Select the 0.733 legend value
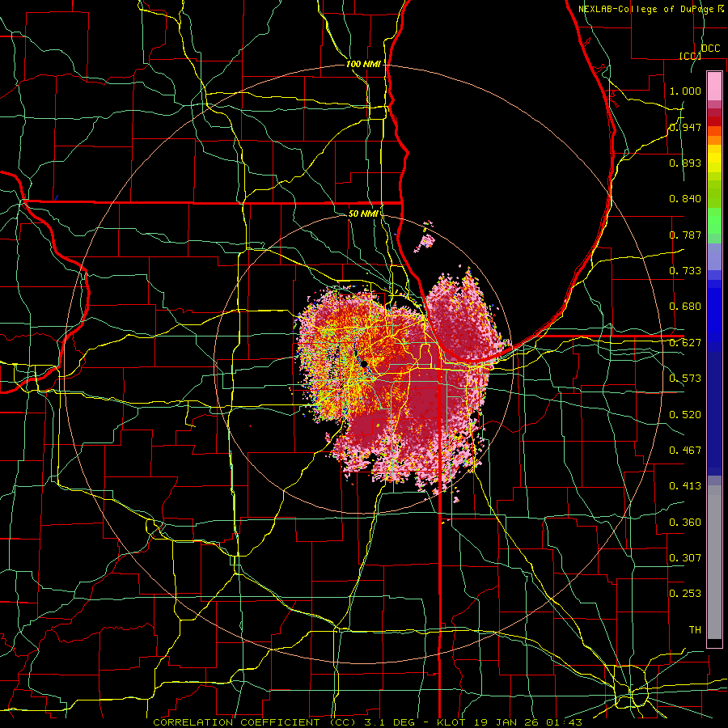728x728 pixels. (x=685, y=271)
